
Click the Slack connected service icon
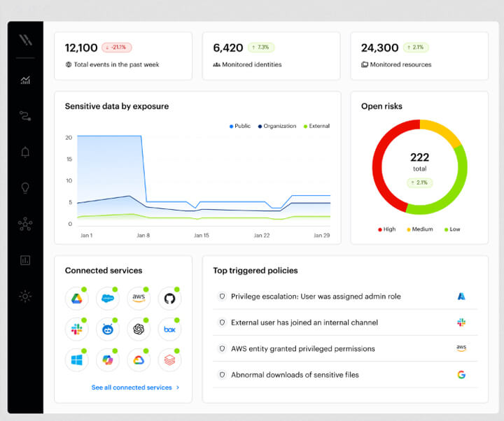point(76,329)
